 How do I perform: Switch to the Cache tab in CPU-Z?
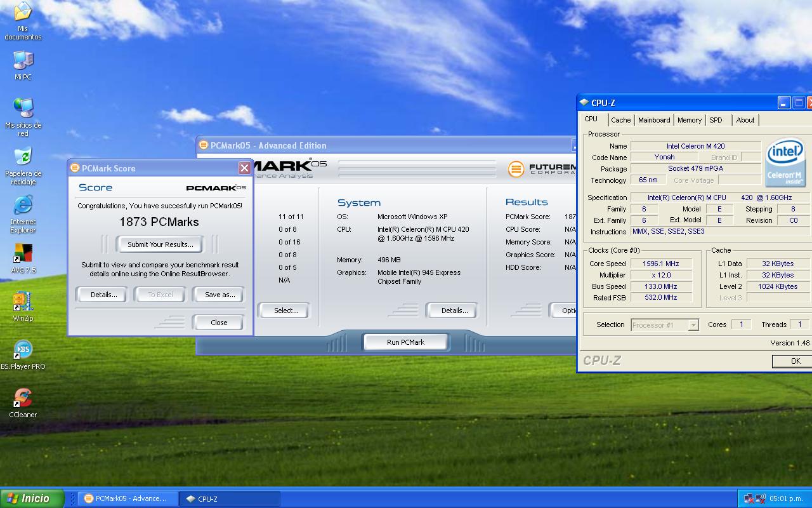(x=621, y=120)
